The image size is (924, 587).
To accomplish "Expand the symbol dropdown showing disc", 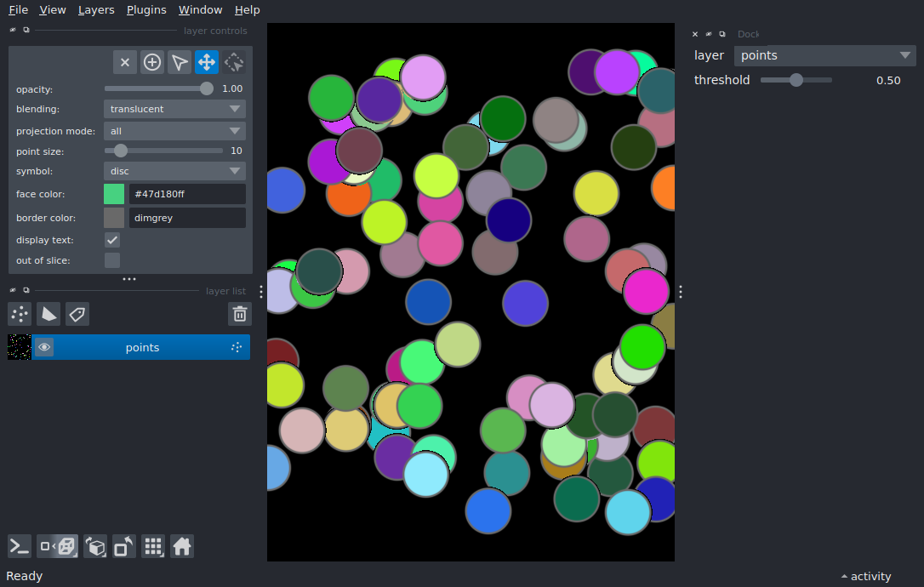I will [174, 171].
